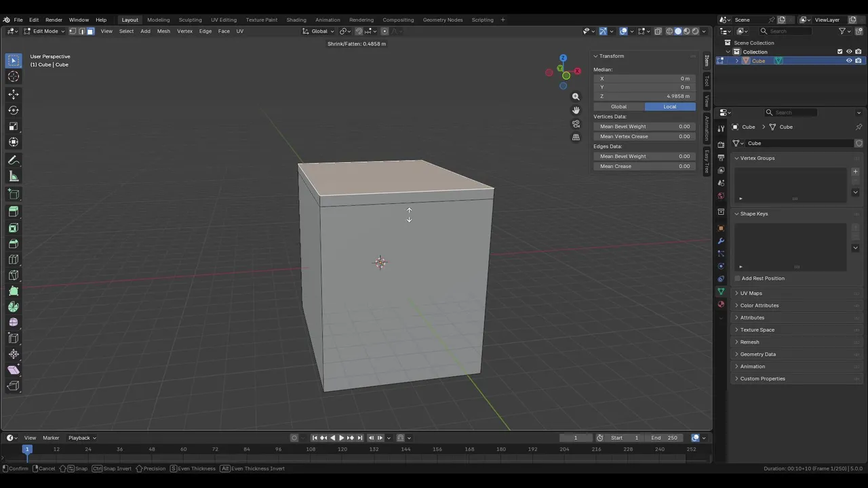Open the Playback dropdown in timeline
868x488 pixels.
(x=82, y=438)
